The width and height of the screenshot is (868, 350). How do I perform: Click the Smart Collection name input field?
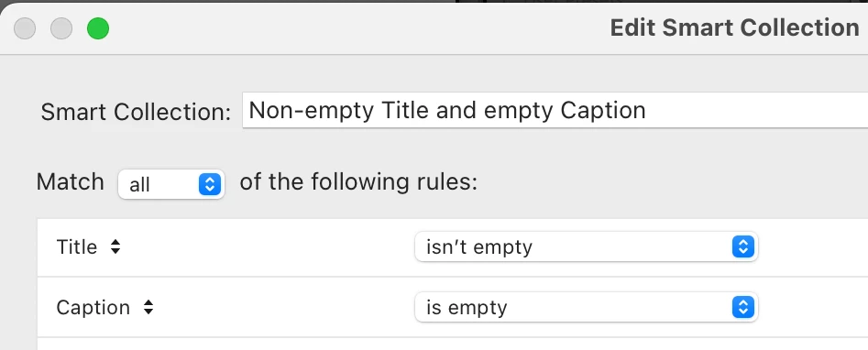pyautogui.click(x=555, y=110)
